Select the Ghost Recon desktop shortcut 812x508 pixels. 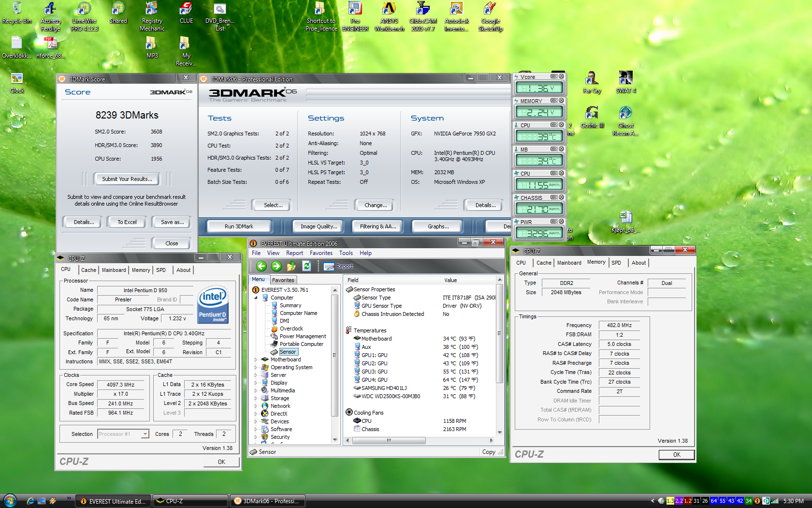(x=625, y=121)
